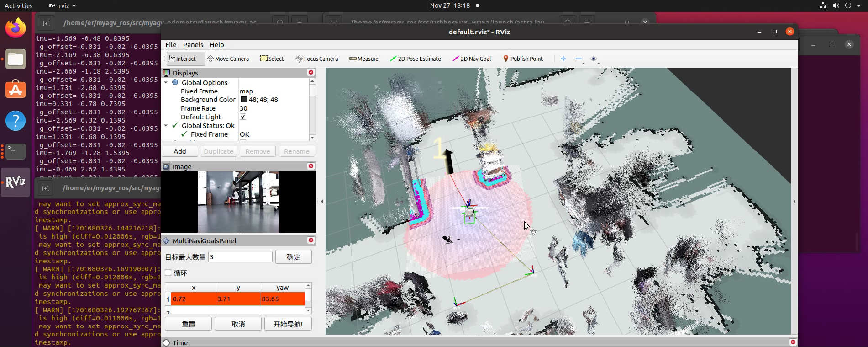Select the Publish Point tool
Screen dimensions: 868x347
[523, 59]
